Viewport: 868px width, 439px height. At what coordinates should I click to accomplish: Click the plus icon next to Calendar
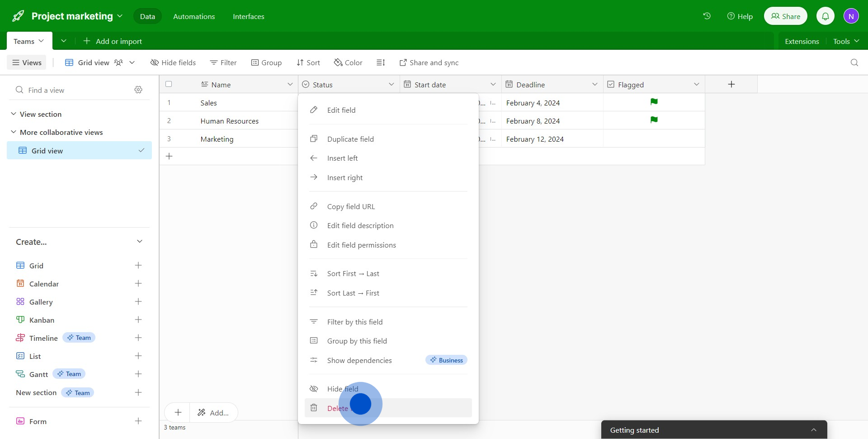[138, 284]
